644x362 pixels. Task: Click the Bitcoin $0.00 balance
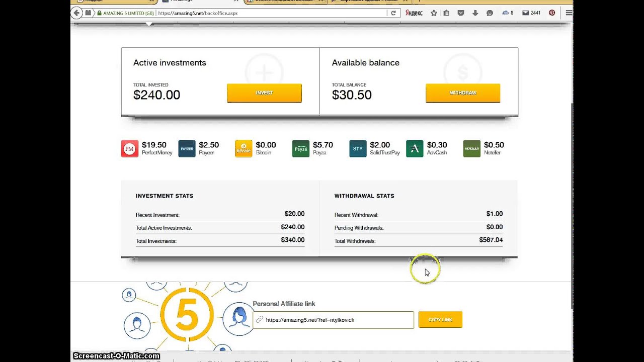click(x=266, y=145)
